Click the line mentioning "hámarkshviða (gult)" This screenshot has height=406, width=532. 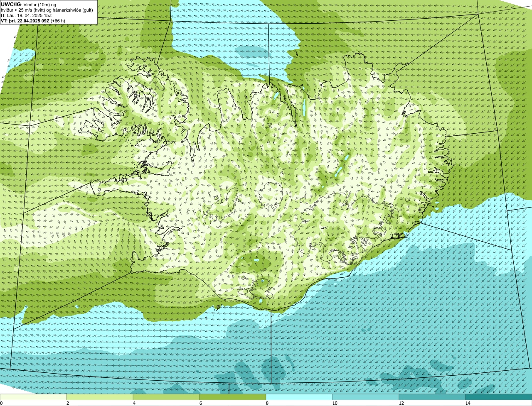(47, 10)
